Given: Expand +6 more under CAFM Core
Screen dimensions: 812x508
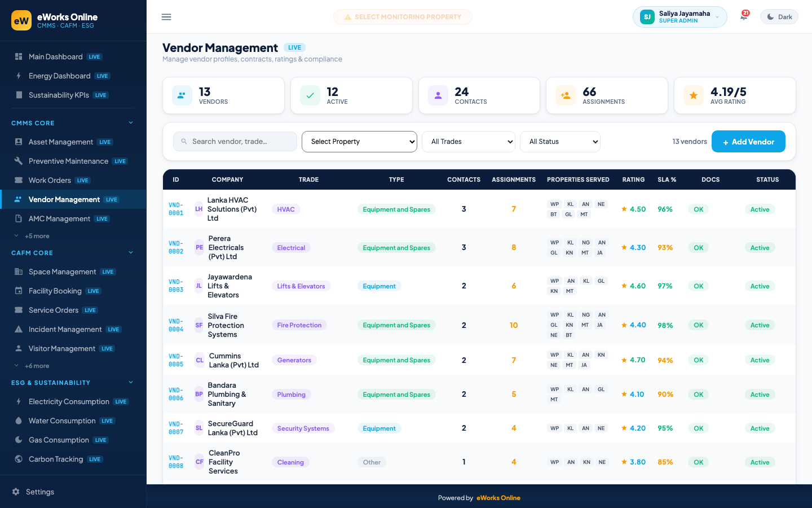Looking at the screenshot, I should [37, 366].
